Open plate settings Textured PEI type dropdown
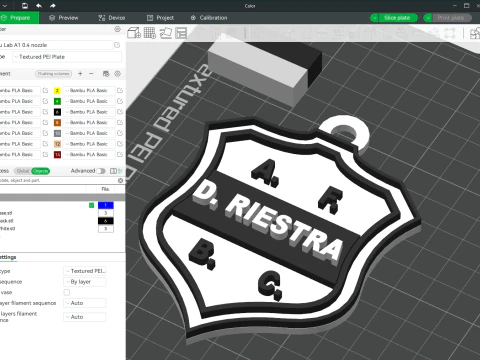Image resolution: width=480 pixels, height=360 pixels. pyautogui.click(x=85, y=271)
